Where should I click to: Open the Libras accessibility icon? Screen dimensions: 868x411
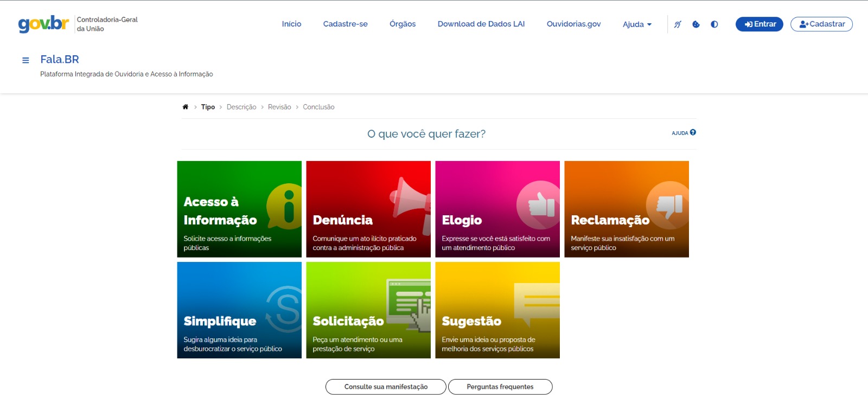click(678, 24)
